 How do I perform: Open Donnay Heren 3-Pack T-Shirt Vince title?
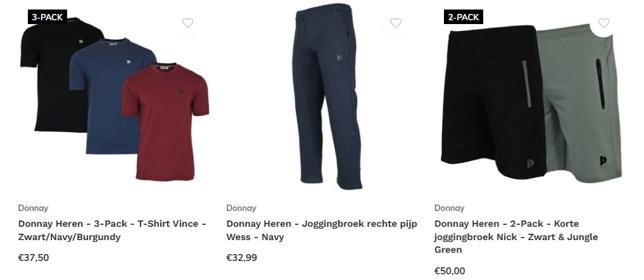point(112,230)
